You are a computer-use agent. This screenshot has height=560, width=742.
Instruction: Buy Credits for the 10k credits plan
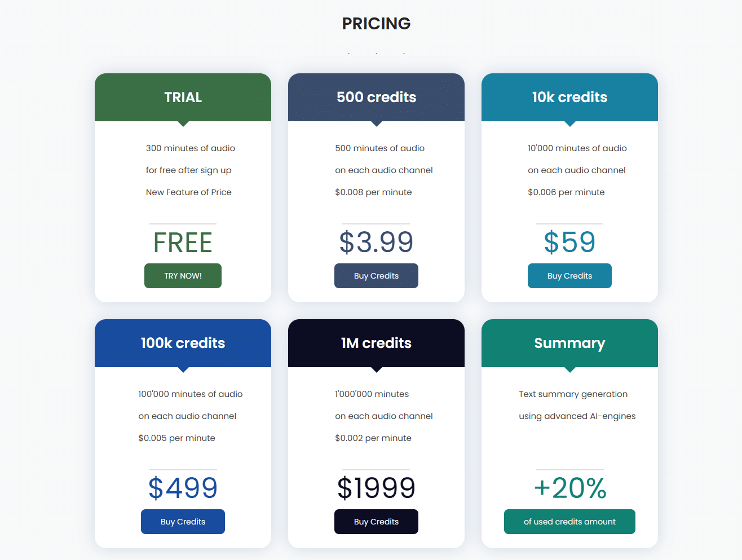pos(569,276)
